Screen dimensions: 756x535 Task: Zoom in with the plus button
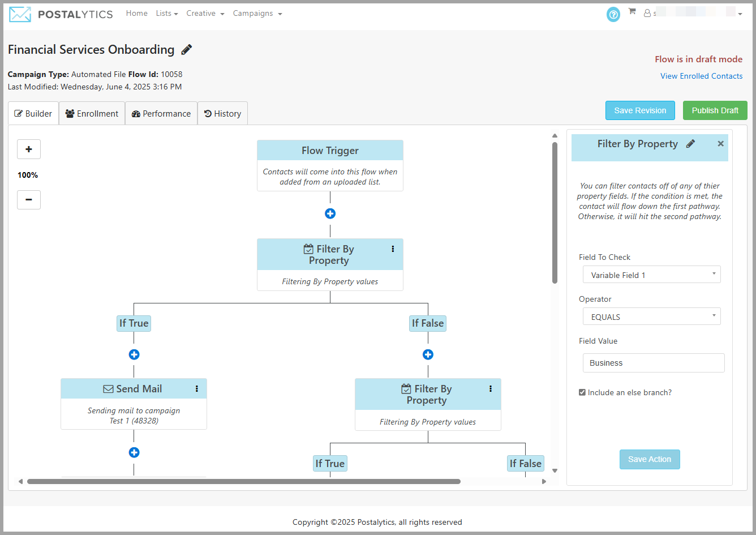(29, 149)
